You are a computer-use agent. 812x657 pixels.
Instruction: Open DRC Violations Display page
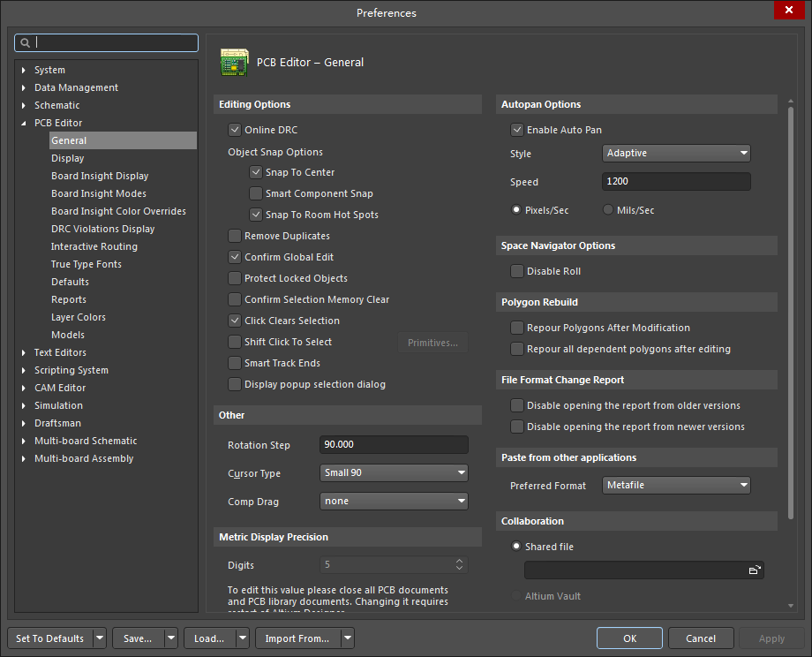tap(102, 229)
